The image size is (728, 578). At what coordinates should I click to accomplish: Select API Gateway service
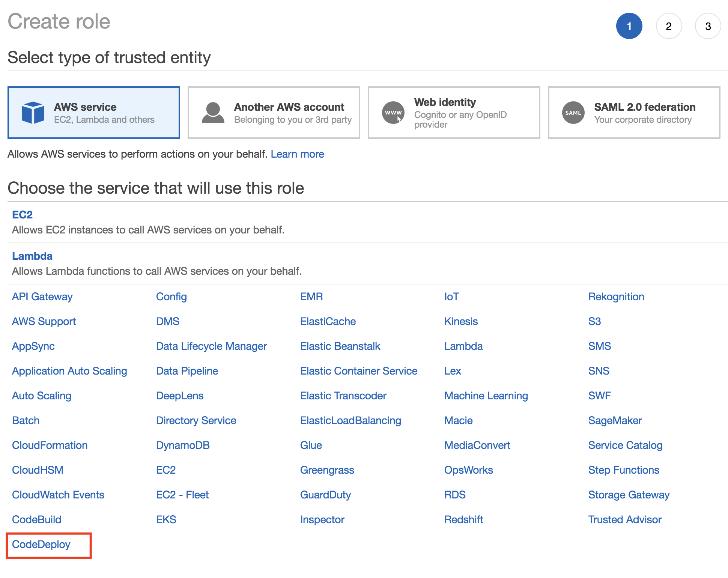[x=42, y=297]
